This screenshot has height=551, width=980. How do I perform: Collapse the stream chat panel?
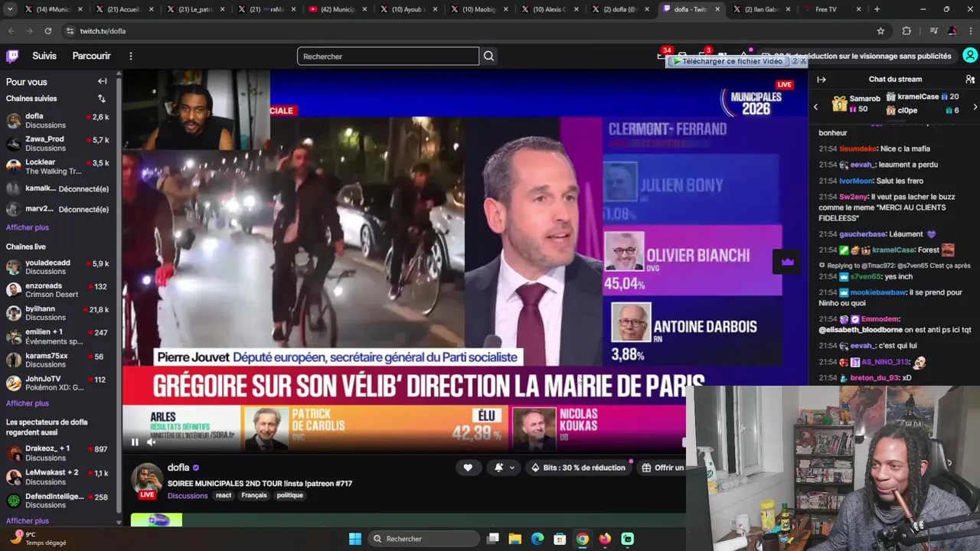(x=822, y=79)
